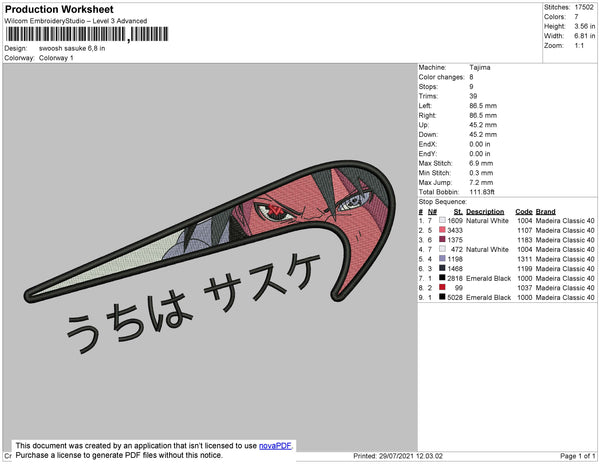Click the black swatch for 2818 stitches

click(x=442, y=278)
